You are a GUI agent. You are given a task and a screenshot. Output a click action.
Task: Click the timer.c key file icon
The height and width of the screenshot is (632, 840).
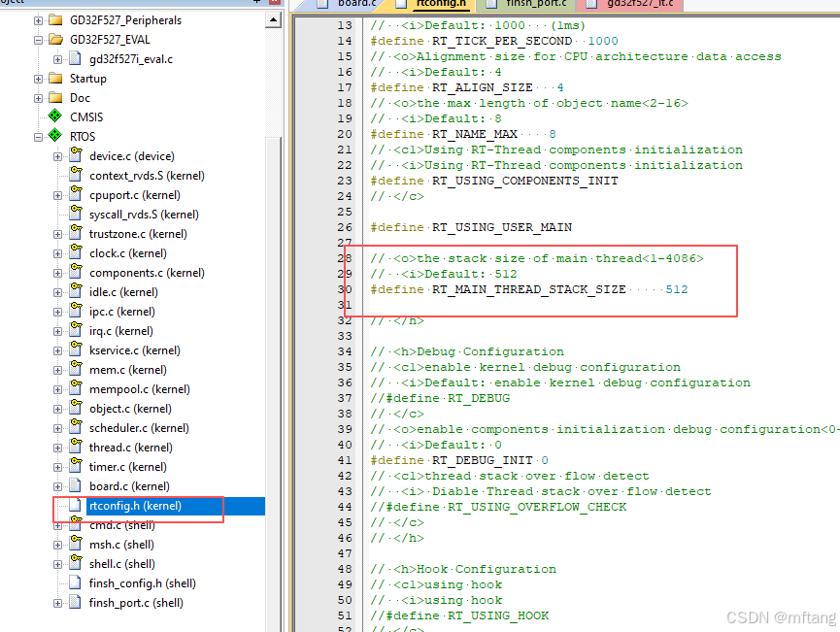point(76,465)
